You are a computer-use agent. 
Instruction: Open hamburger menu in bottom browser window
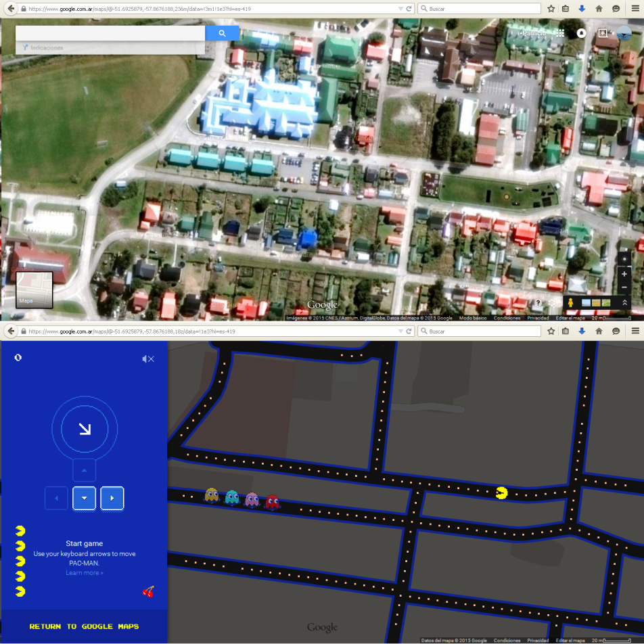click(x=635, y=331)
